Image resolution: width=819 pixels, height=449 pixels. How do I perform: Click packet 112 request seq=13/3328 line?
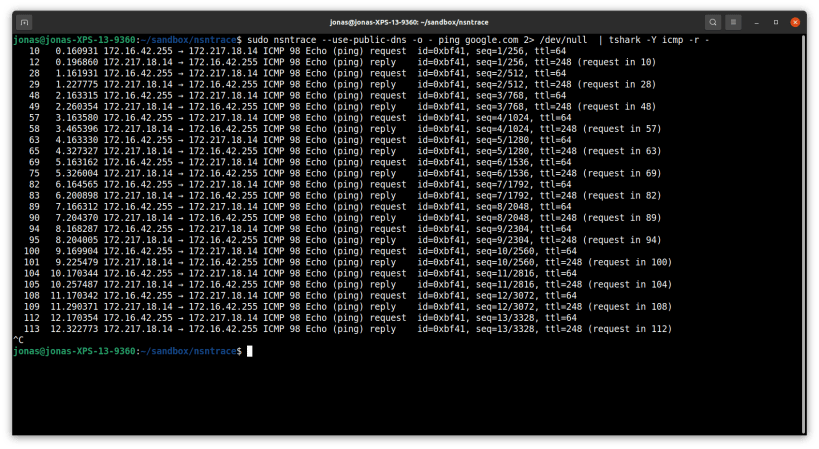(x=300, y=318)
